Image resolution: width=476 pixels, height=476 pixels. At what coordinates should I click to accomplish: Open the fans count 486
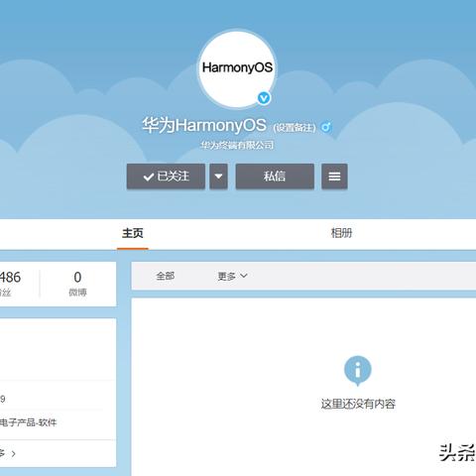click(x=10, y=283)
